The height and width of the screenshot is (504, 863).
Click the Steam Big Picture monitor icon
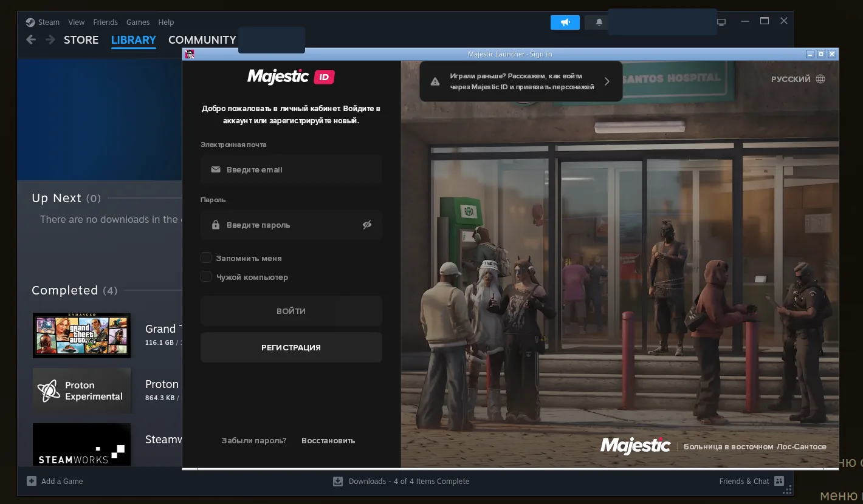pos(721,22)
